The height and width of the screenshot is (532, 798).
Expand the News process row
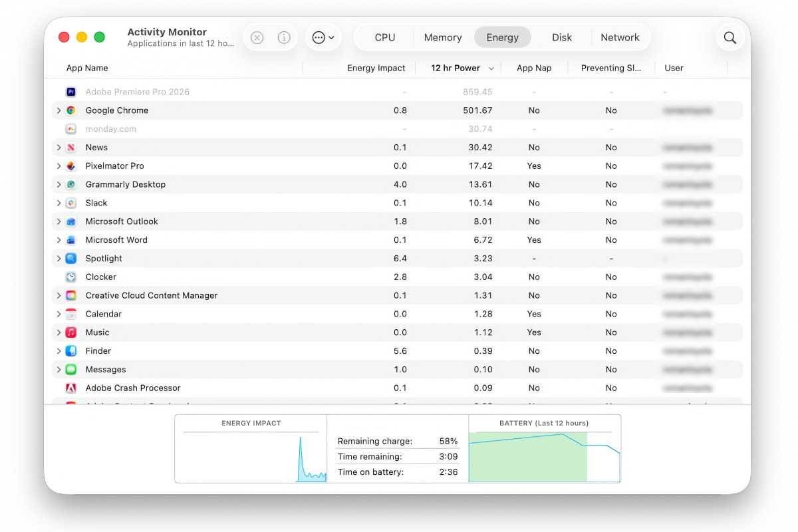[x=59, y=148]
